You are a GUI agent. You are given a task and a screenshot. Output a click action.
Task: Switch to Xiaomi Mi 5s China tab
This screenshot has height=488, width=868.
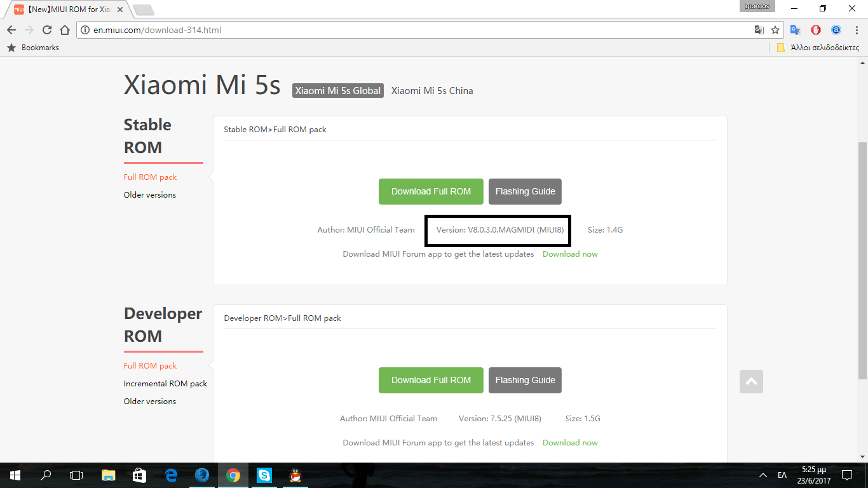(x=432, y=91)
